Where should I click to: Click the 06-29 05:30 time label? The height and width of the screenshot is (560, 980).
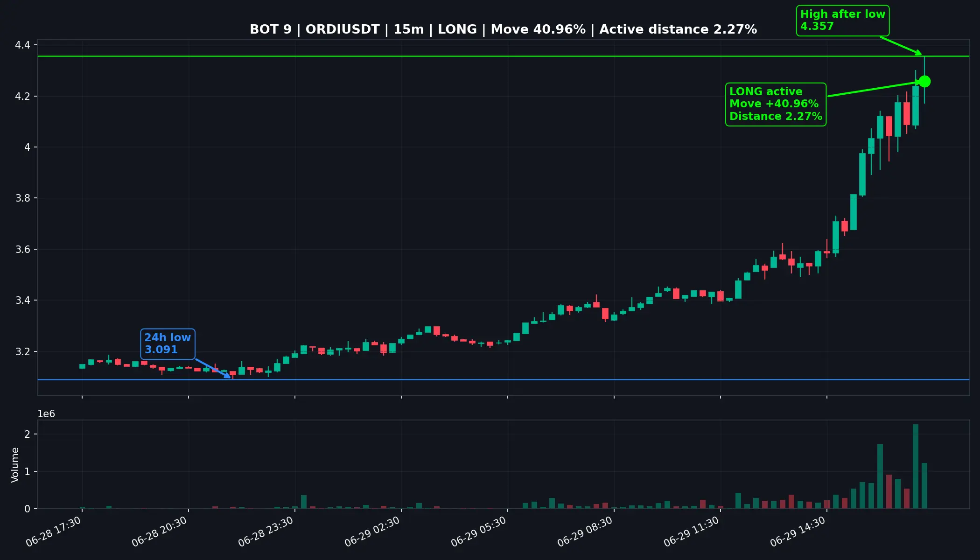[478, 532]
